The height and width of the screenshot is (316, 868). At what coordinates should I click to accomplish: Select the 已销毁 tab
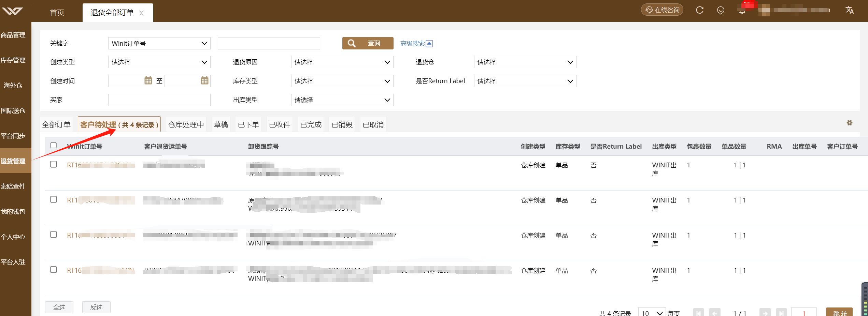342,125
